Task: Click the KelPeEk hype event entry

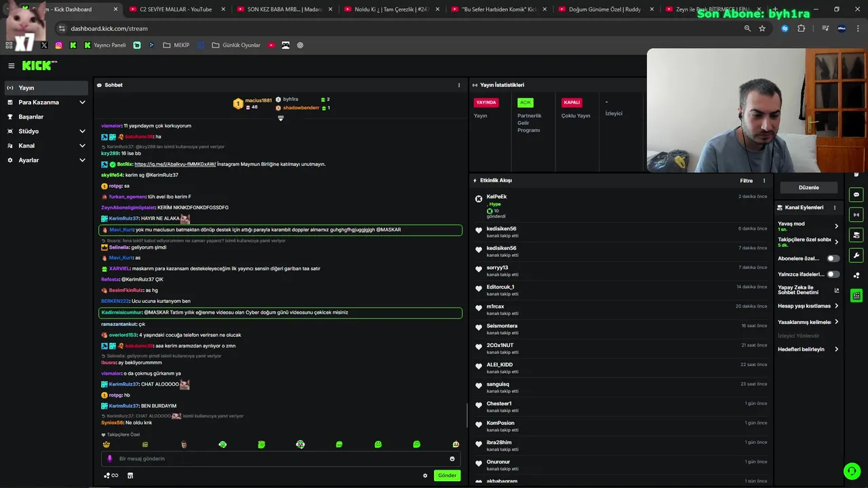Action: coord(620,206)
